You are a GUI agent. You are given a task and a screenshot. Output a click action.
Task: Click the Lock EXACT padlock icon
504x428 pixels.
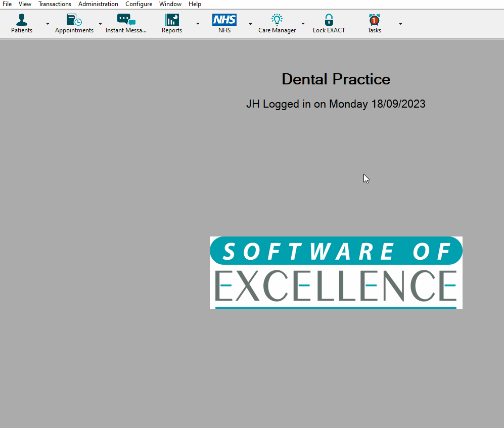point(329,20)
